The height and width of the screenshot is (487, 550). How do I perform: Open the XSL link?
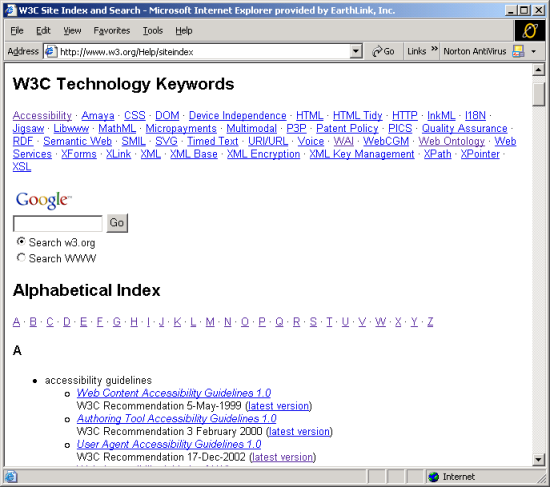coord(22,167)
